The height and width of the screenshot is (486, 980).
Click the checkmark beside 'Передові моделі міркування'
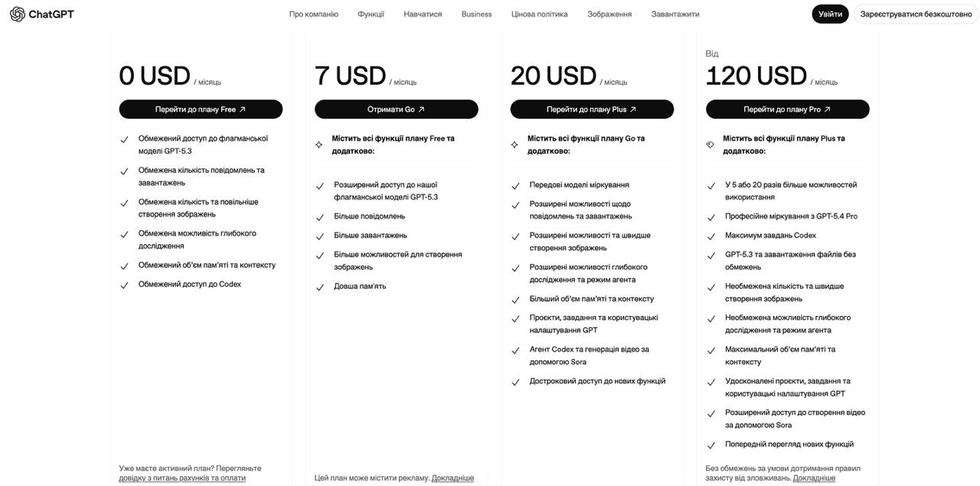[x=515, y=186]
